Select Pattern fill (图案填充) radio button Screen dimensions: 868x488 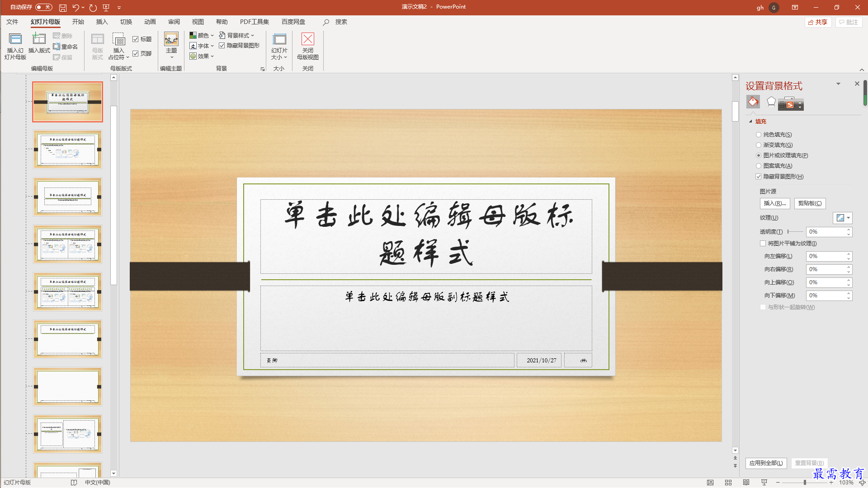(x=759, y=166)
